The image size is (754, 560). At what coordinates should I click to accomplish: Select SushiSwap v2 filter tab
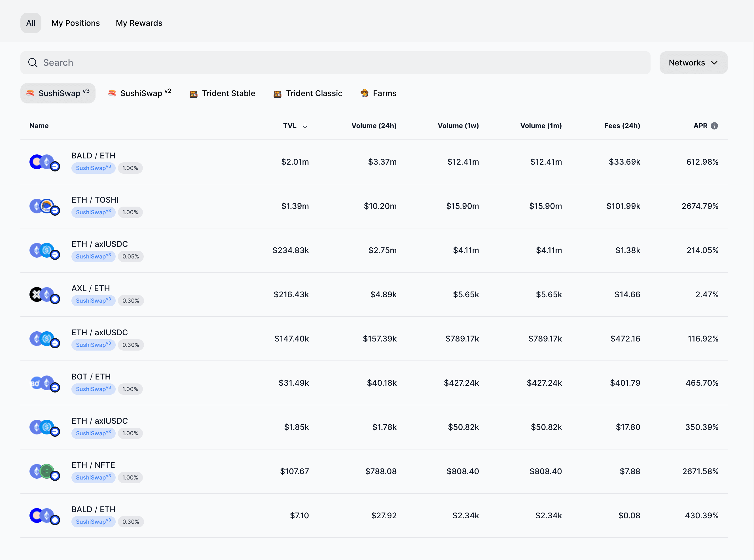click(x=140, y=93)
